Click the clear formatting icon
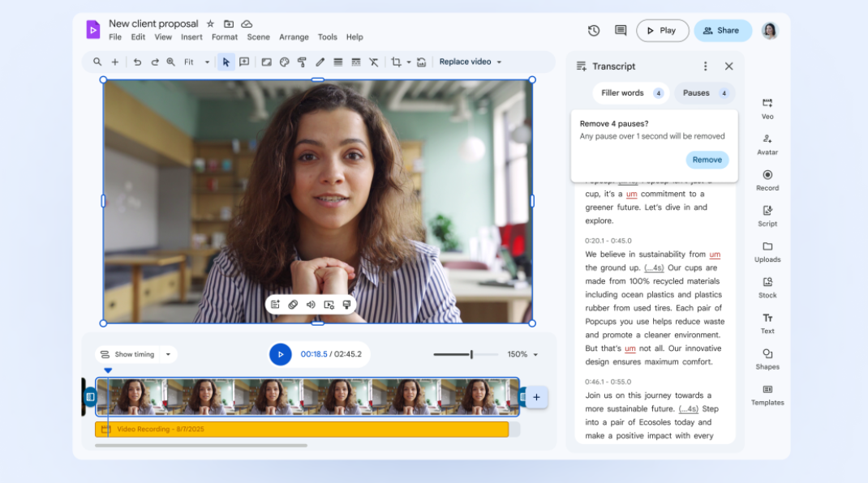Screen dimensions: 868x483 [x=374, y=62]
